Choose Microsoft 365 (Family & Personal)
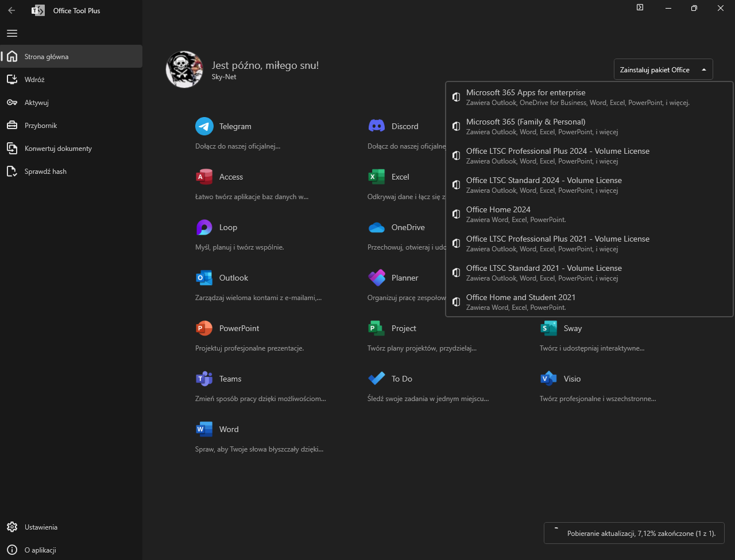This screenshot has width=735, height=560. pyautogui.click(x=589, y=126)
